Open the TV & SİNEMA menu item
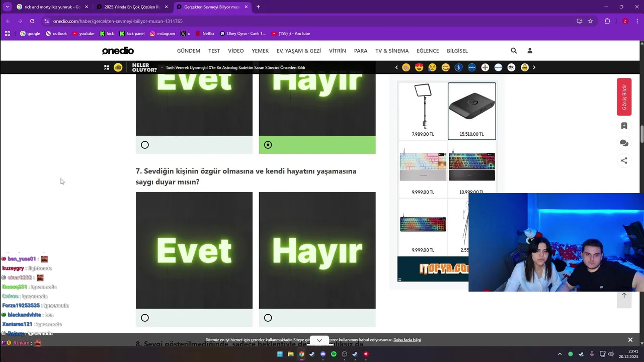 392,51
